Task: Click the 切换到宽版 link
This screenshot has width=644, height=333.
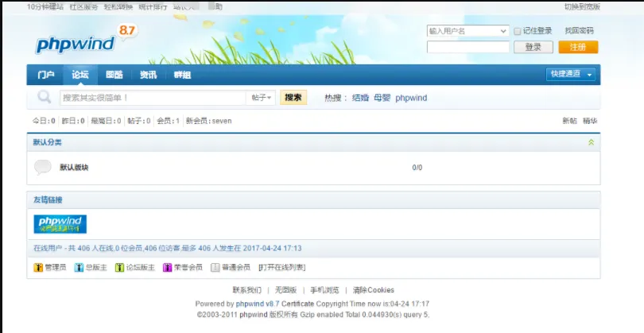Action: (583, 6)
